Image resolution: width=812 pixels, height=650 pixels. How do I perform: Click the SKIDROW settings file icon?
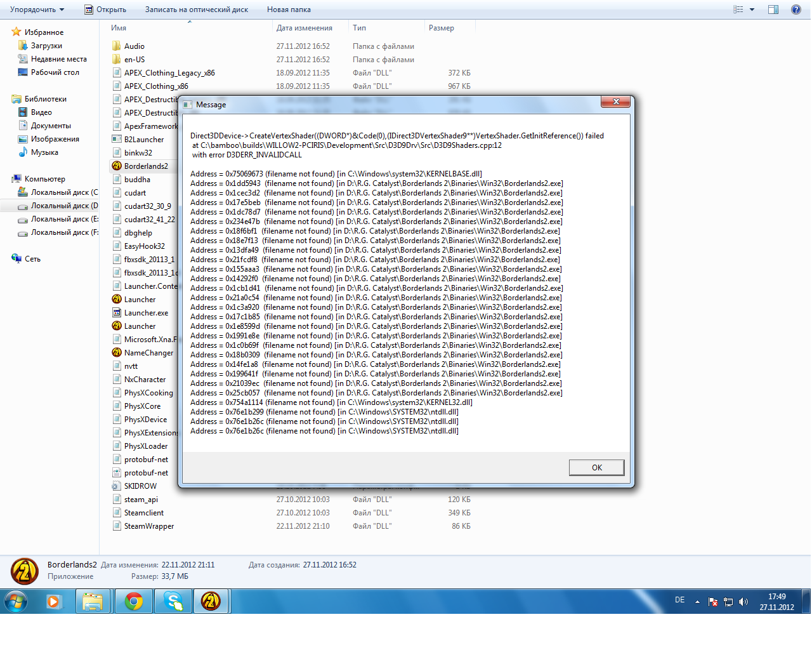[117, 486]
